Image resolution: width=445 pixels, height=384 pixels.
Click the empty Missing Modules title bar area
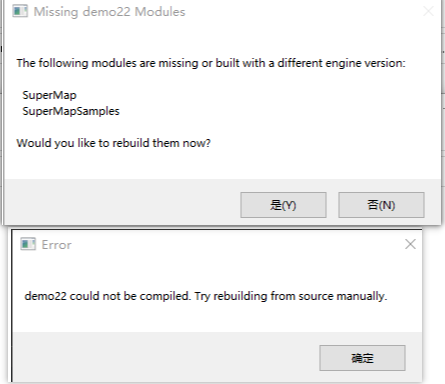302,11
